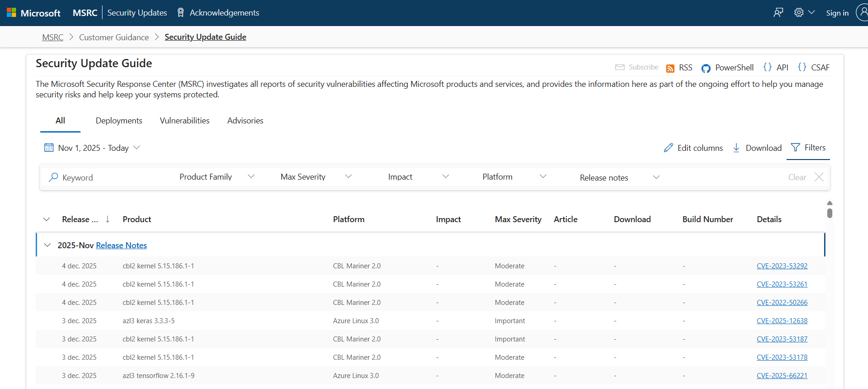Open the PowerShell GitHub icon link
This screenshot has height=389, width=868.
pos(706,68)
